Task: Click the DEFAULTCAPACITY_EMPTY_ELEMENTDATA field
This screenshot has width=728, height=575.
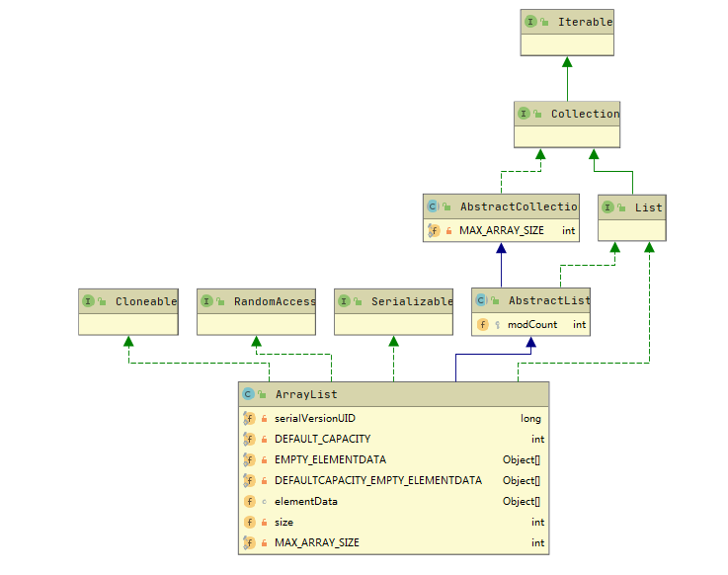Action: [377, 480]
